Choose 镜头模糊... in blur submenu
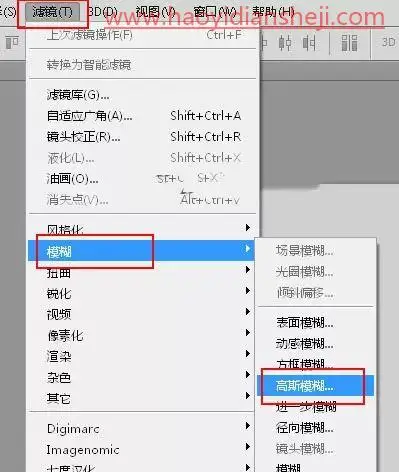 316,449
